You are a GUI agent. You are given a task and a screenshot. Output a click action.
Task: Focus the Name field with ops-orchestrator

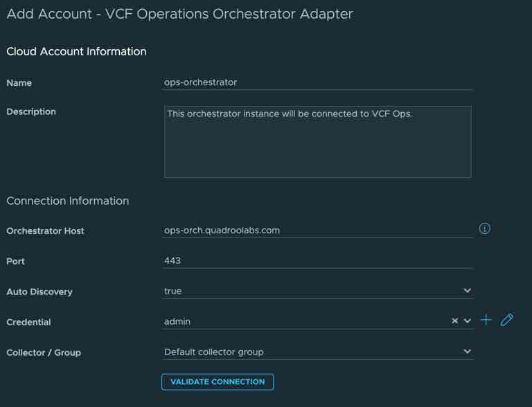point(317,82)
